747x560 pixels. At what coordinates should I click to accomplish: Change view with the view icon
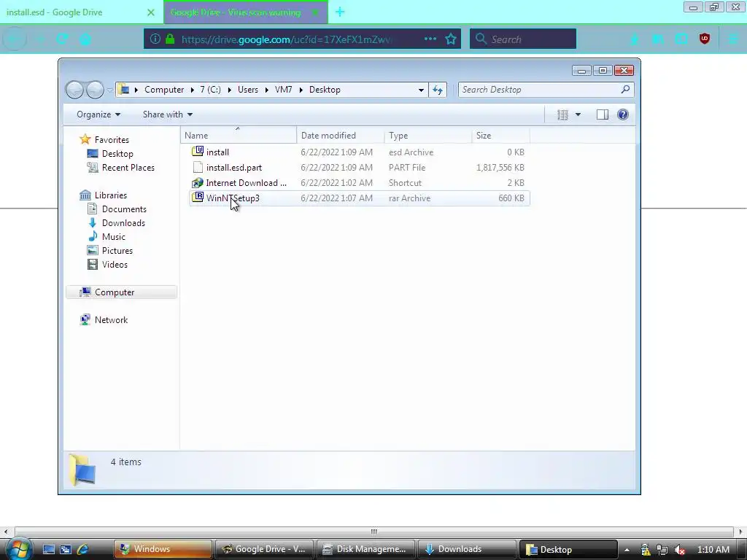[x=562, y=114]
